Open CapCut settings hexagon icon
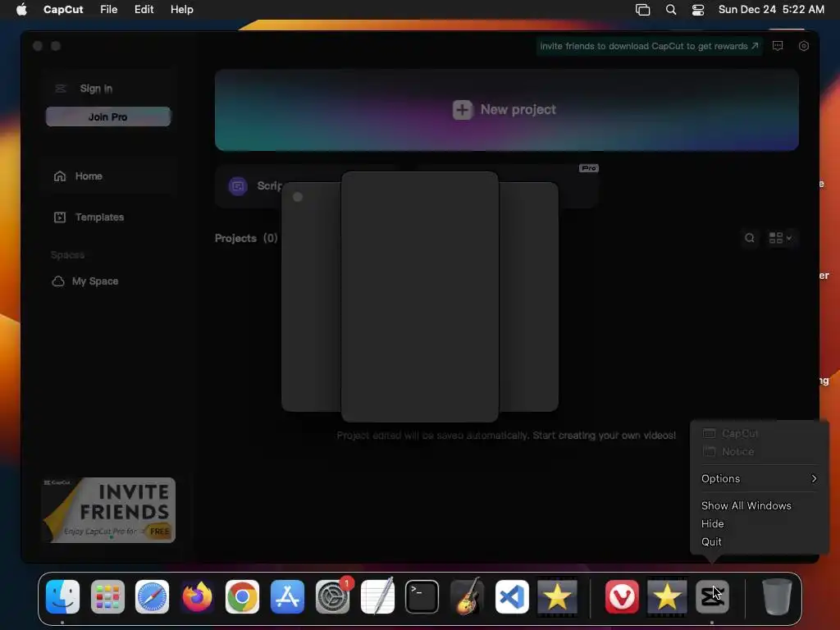 (x=804, y=46)
